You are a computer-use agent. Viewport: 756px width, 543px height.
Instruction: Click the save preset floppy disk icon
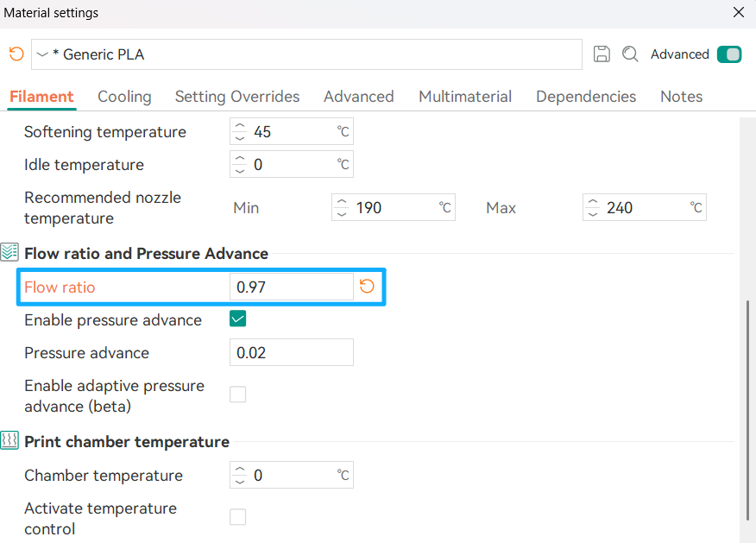tap(602, 54)
